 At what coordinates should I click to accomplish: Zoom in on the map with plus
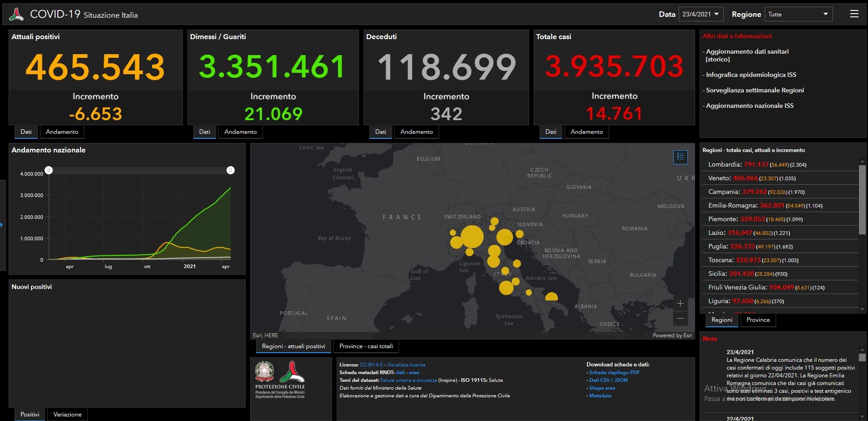coord(680,304)
